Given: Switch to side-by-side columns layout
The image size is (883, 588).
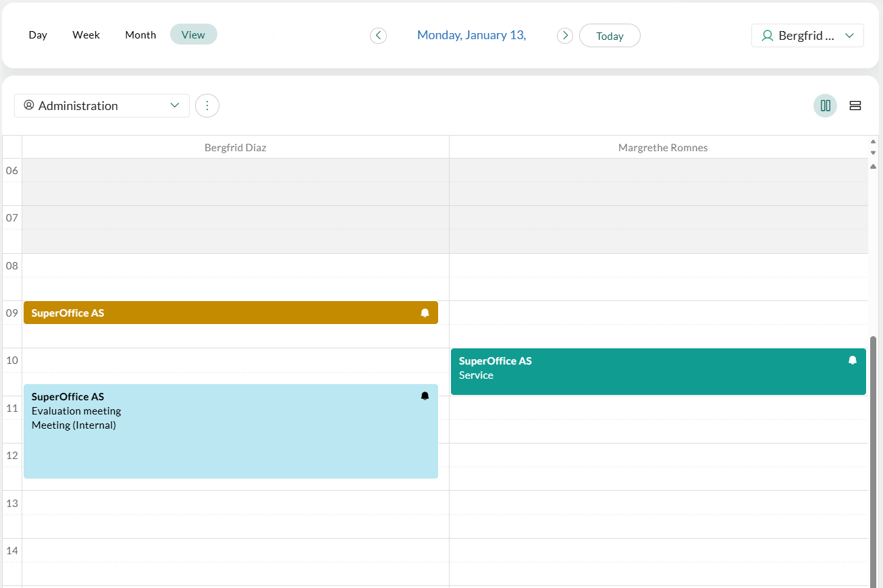Looking at the screenshot, I should [x=825, y=105].
